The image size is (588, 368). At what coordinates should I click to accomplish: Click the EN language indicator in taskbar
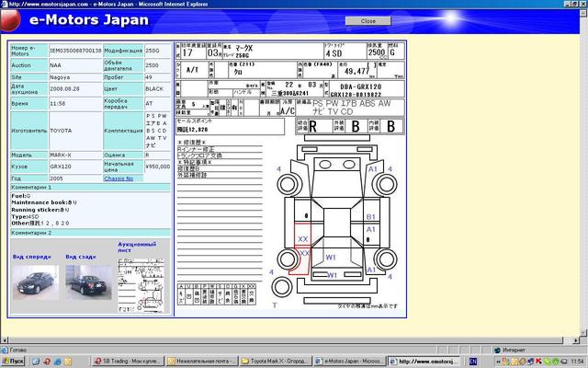click(473, 362)
